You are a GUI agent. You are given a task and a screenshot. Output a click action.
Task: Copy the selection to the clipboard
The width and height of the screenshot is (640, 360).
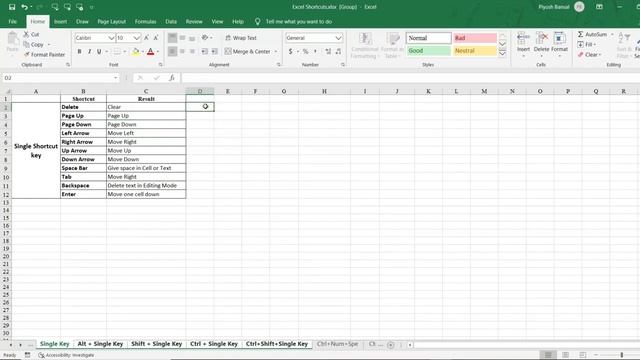coord(34,44)
